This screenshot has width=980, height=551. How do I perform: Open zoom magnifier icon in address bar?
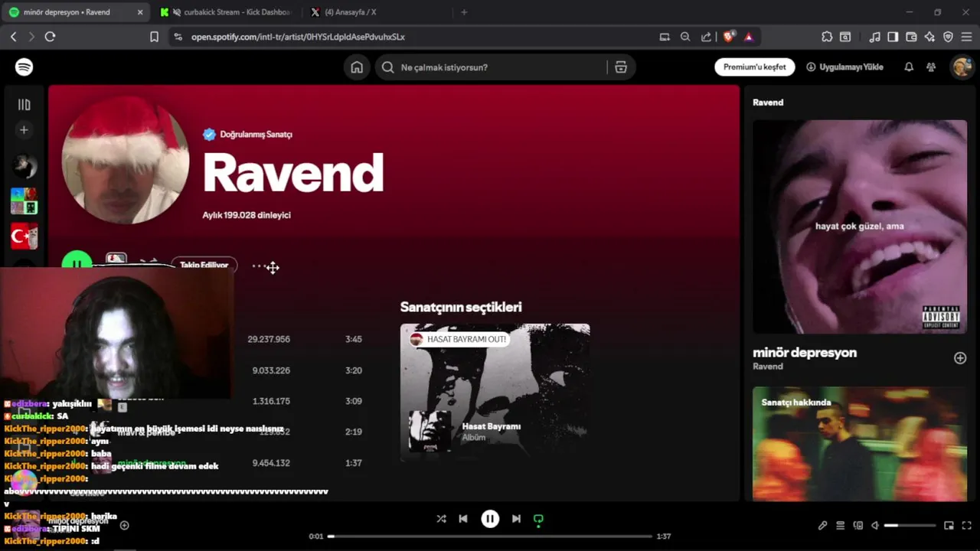tap(685, 37)
